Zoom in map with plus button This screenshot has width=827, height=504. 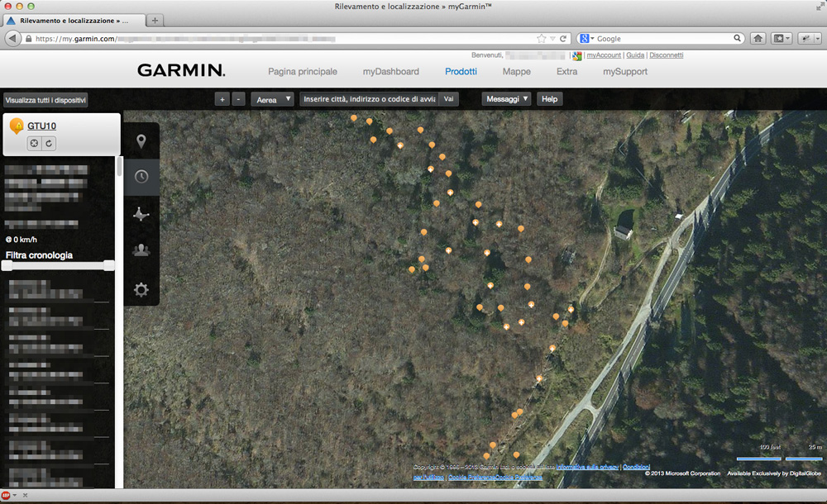click(222, 99)
